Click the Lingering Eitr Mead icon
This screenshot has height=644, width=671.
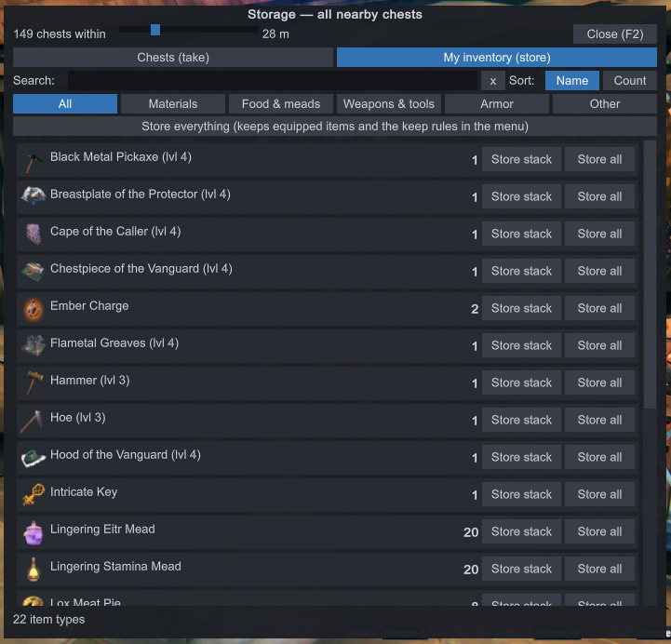click(34, 532)
